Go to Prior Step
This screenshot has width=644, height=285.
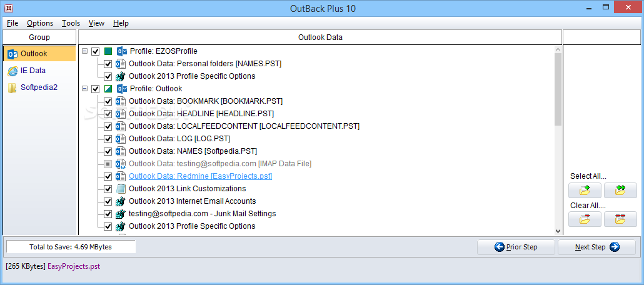[516, 247]
